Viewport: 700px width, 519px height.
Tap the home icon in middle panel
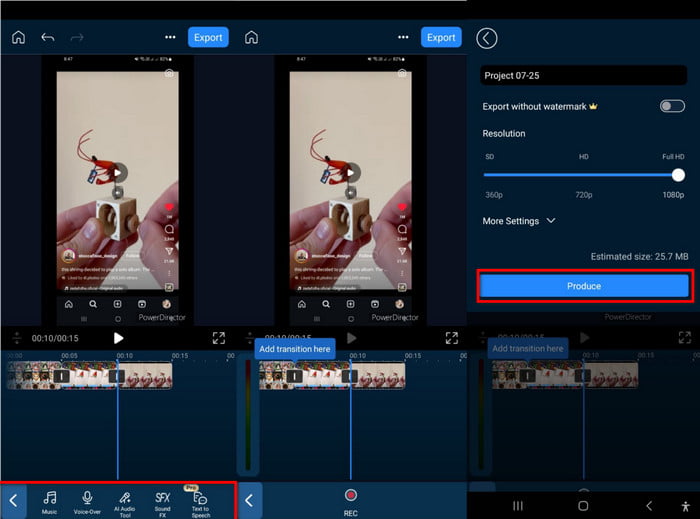251,37
